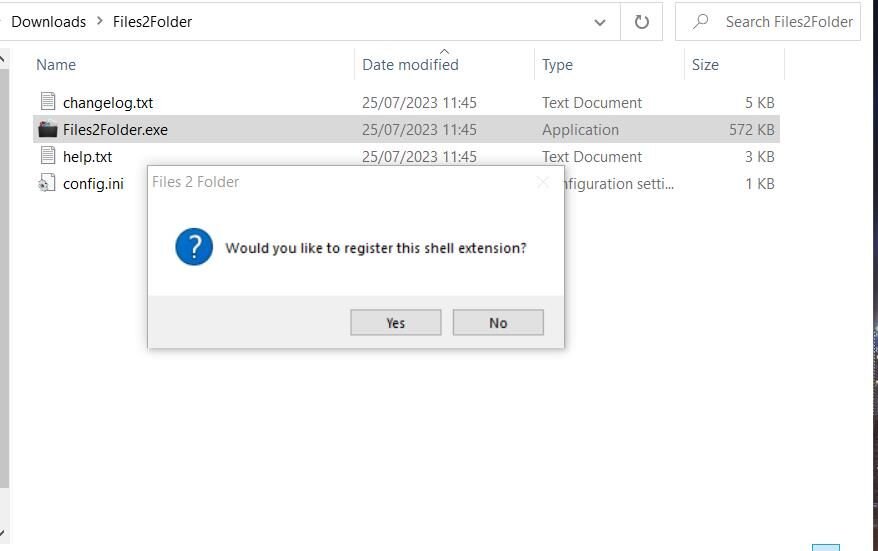Expand the breadcrumb chevron after Downloads
Image resolution: width=878 pixels, height=551 pixels.
click(100, 21)
